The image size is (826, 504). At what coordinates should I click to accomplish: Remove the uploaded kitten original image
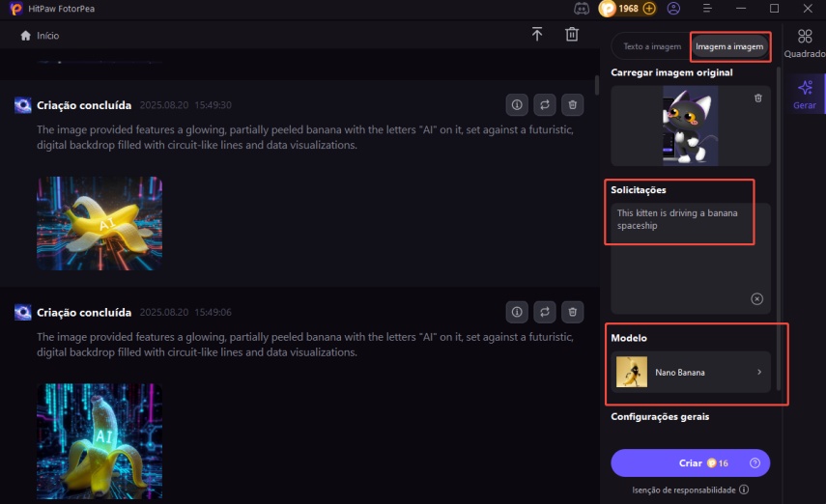(757, 98)
